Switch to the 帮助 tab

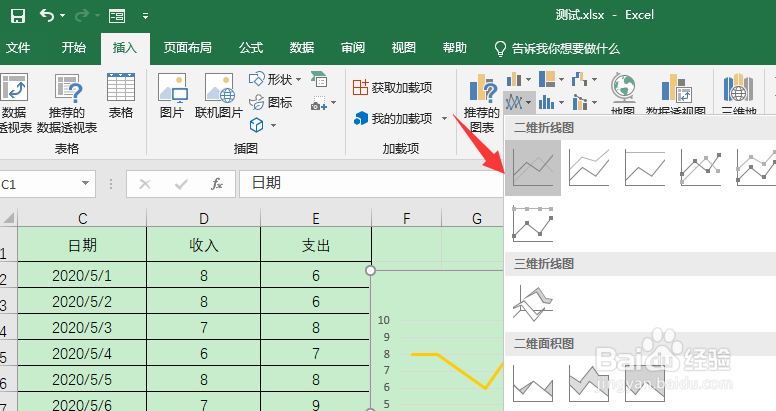[455, 48]
